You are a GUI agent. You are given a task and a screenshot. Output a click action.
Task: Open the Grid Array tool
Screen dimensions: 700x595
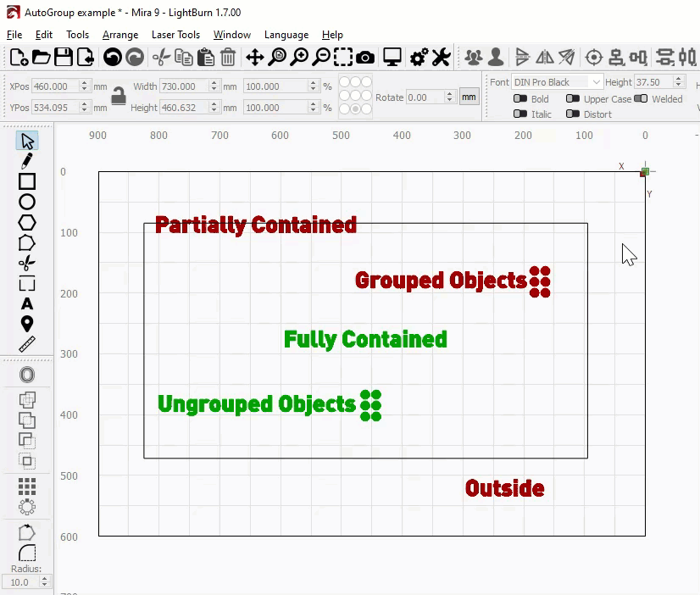coord(27,486)
